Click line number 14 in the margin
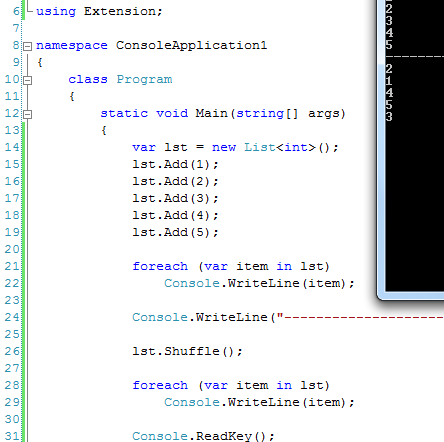The width and height of the screenshot is (444, 442). point(12,147)
